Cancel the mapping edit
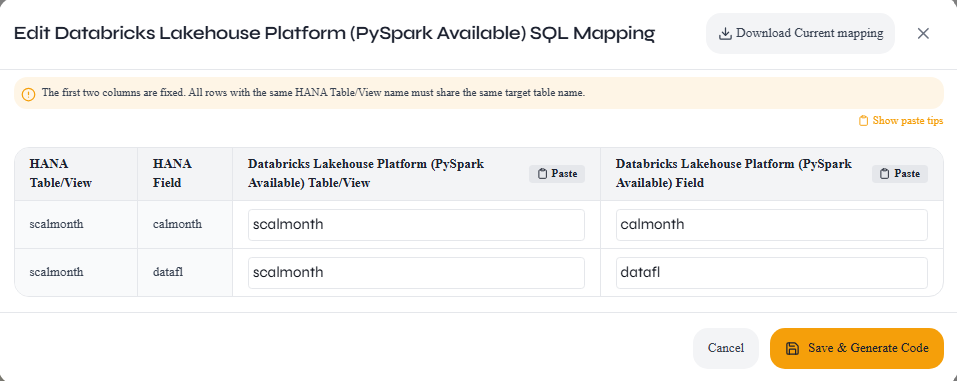957x381 pixels. (x=726, y=348)
